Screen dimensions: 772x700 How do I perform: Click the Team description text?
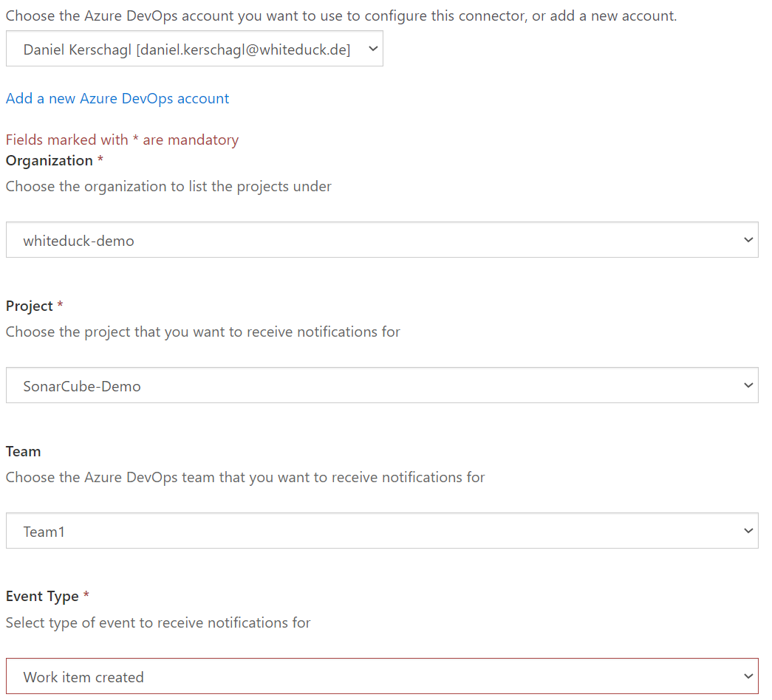pyautogui.click(x=244, y=477)
